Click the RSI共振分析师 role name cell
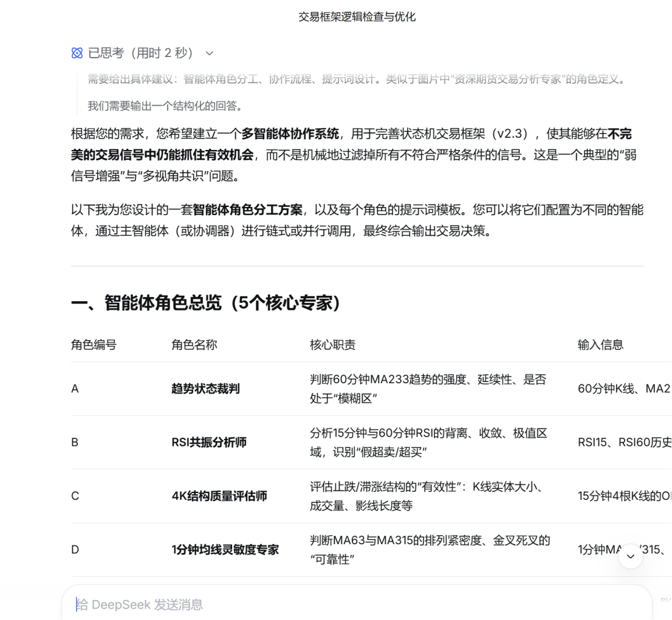 click(209, 442)
